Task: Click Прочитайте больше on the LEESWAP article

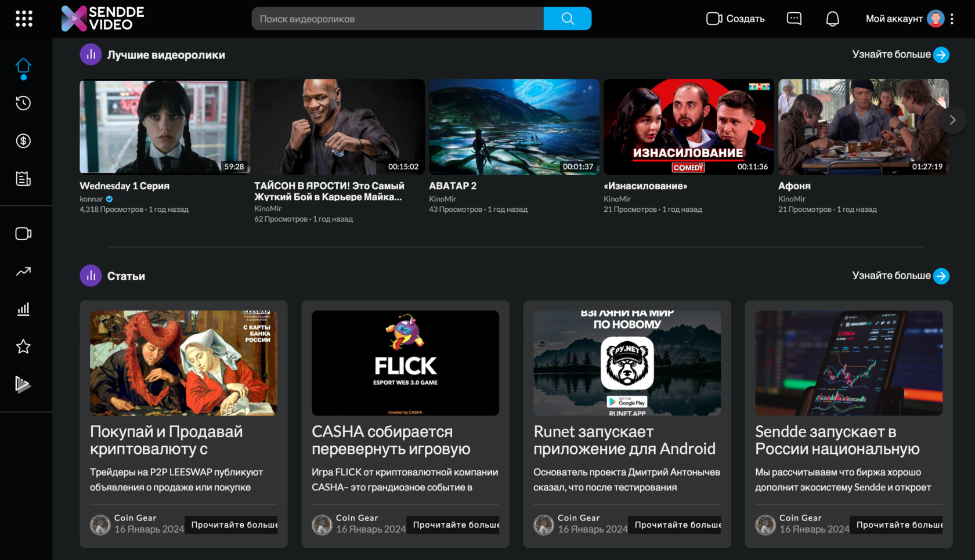Action: 232,525
